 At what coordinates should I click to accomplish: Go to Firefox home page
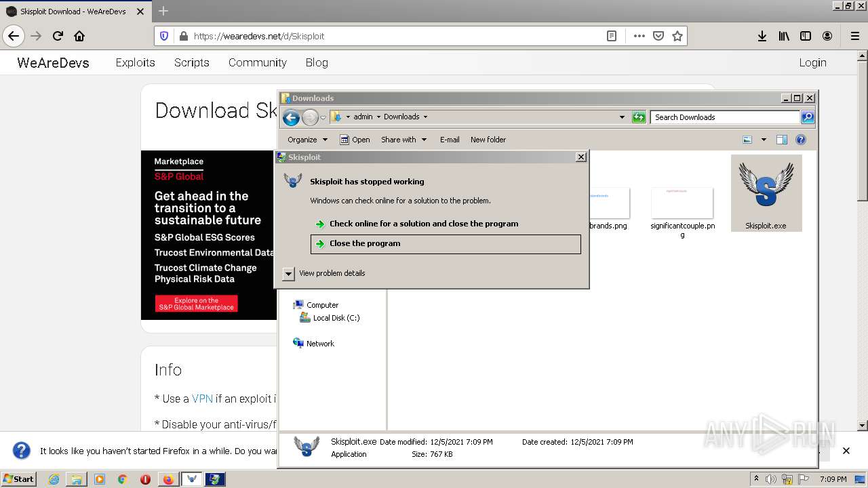pos(79,36)
